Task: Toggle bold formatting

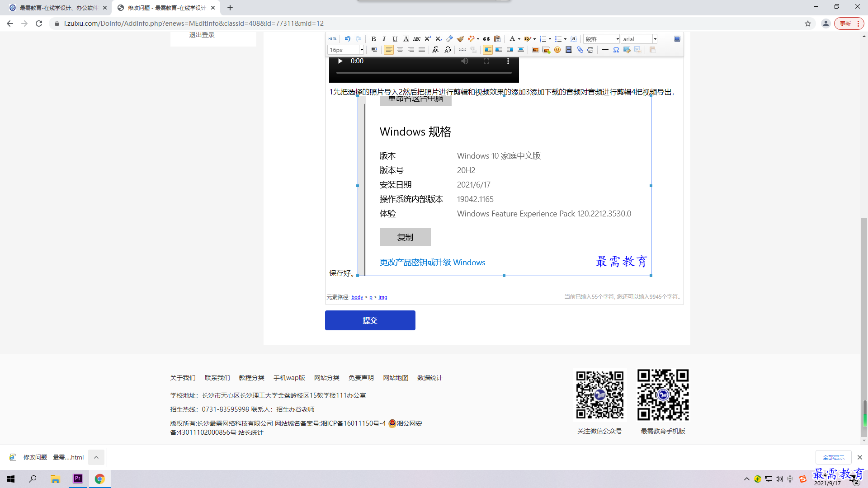Action: 373,39
